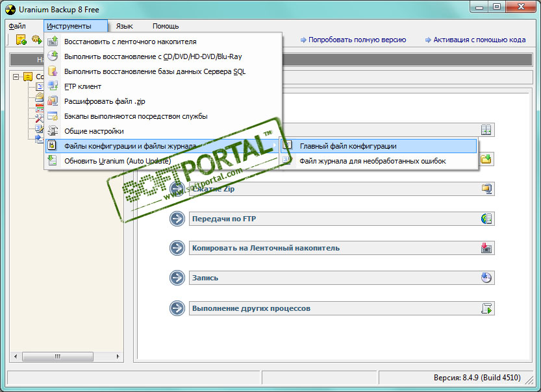Image resolution: width=541 pixels, height=392 pixels.
Task: Select Расшифровать файл .zip
Action: coord(163,101)
